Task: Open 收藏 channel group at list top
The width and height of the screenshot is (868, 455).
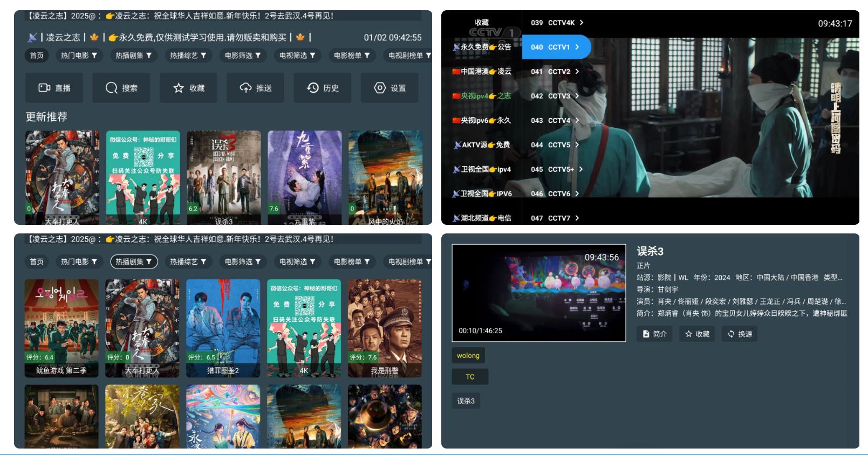Action: pos(482,23)
